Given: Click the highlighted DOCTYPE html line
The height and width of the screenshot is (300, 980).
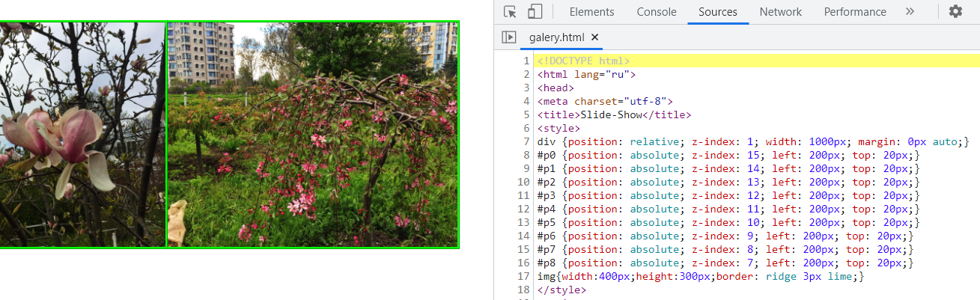Looking at the screenshot, I should pos(583,61).
